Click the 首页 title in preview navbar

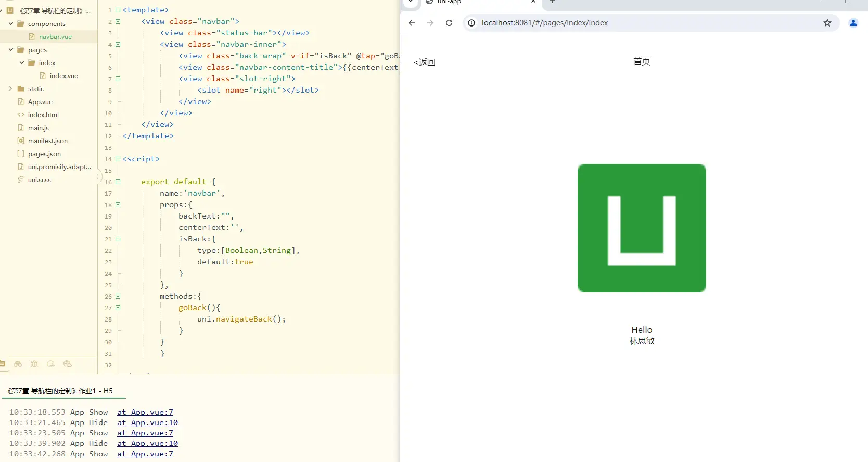click(642, 61)
